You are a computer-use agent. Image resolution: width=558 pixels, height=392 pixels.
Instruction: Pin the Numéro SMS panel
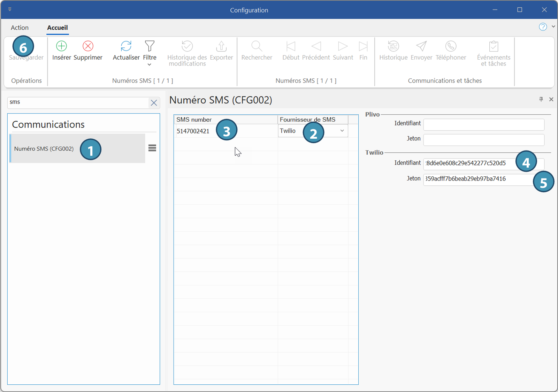(x=541, y=99)
